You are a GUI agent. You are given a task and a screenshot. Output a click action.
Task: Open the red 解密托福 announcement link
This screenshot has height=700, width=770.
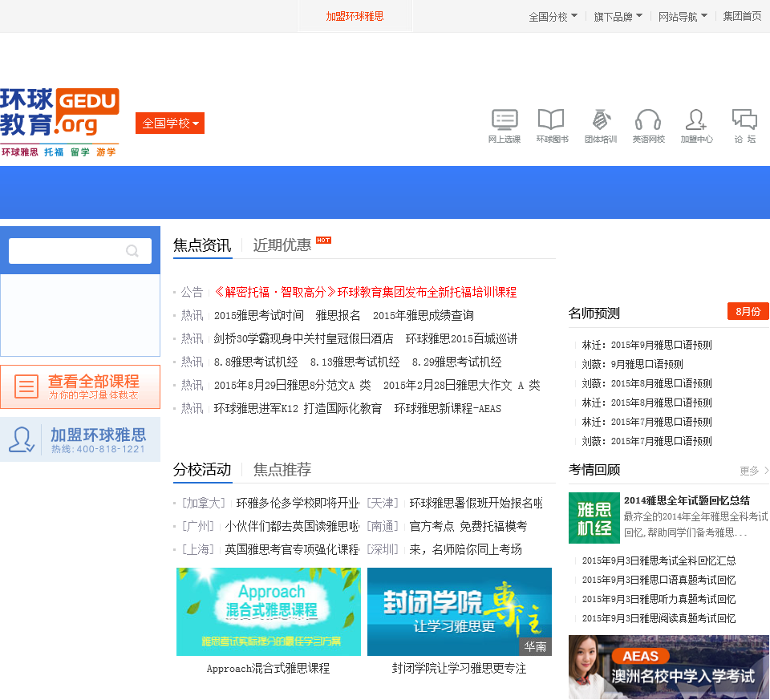[x=366, y=293]
